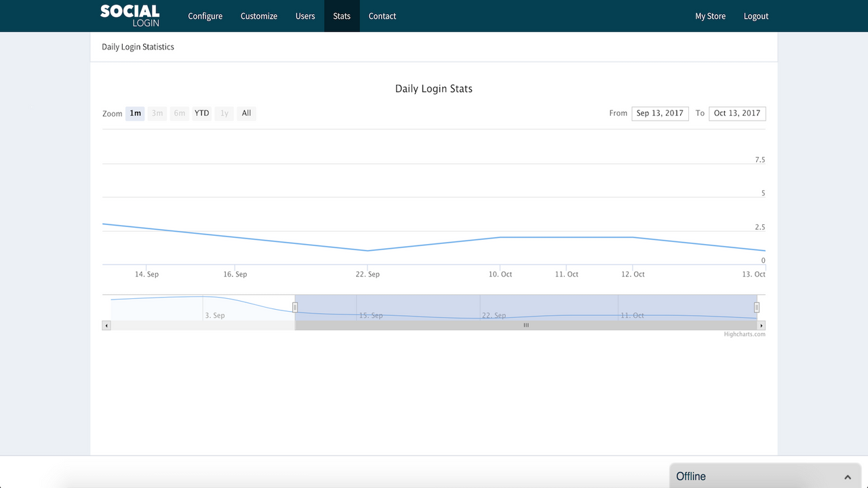Expand the Offline chat widget
The width and height of the screenshot is (868, 488).
(x=846, y=476)
